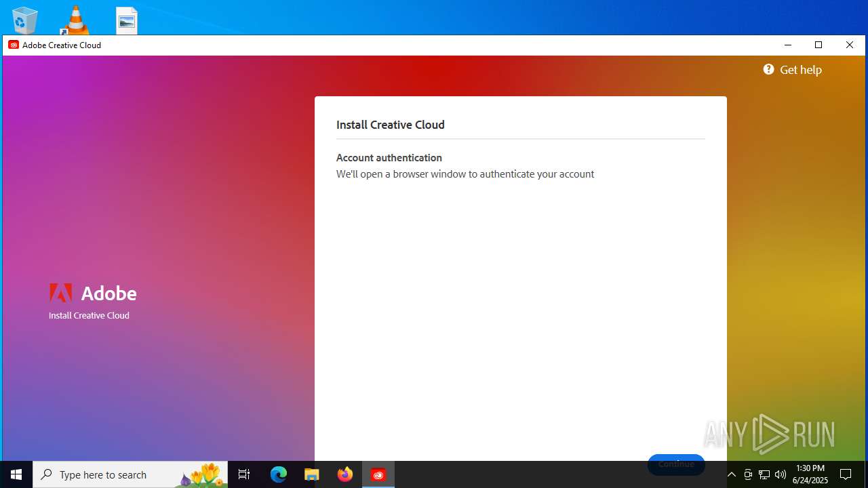This screenshot has height=488, width=868.
Task: Select the VLC media player desktop icon
Action: [75, 20]
